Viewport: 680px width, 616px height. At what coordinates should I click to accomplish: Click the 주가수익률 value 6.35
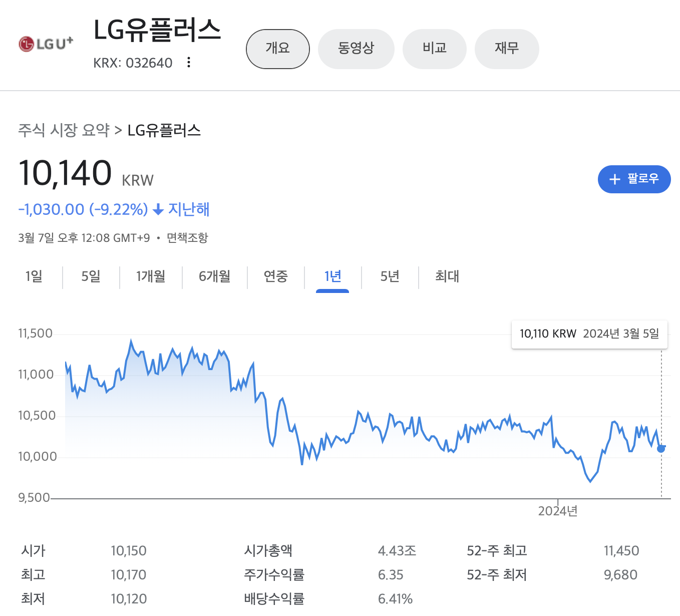(391, 575)
